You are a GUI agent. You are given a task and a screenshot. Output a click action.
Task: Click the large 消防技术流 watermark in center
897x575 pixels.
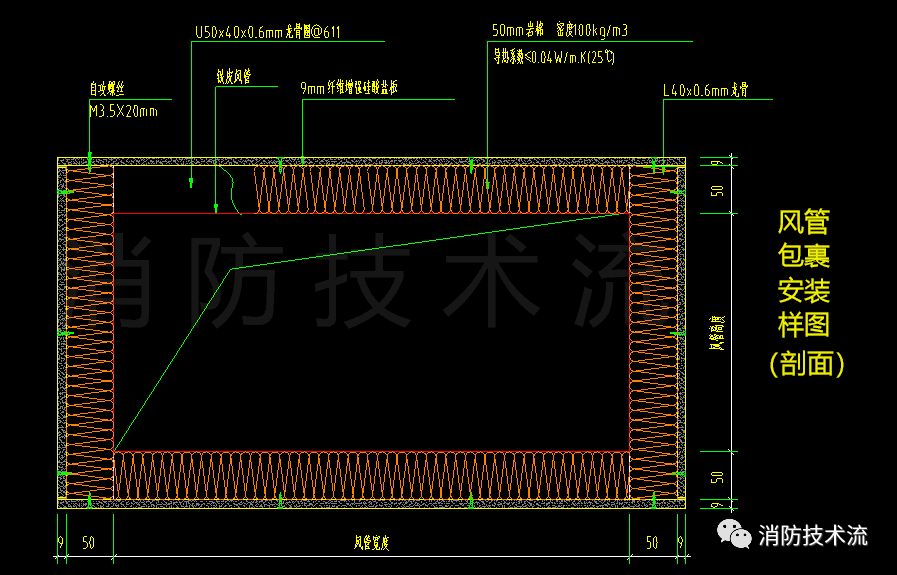tap(370, 285)
